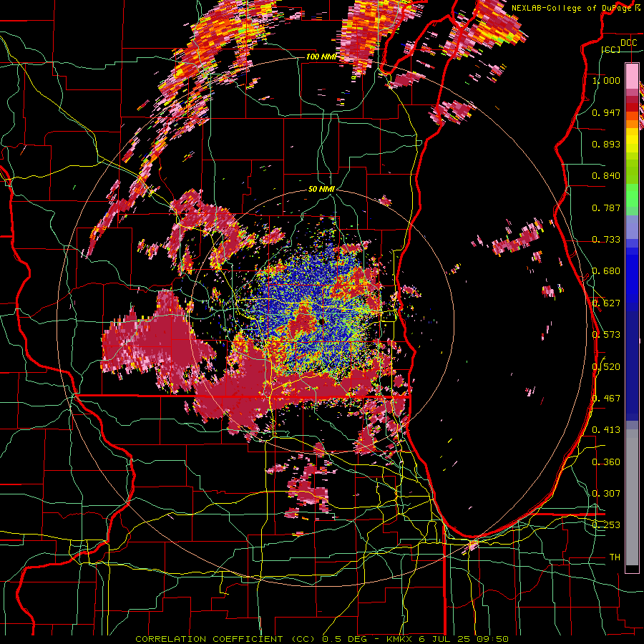Pick the lavender segment of the color bar
The width and height of the screenshot is (644, 644).
[632, 227]
